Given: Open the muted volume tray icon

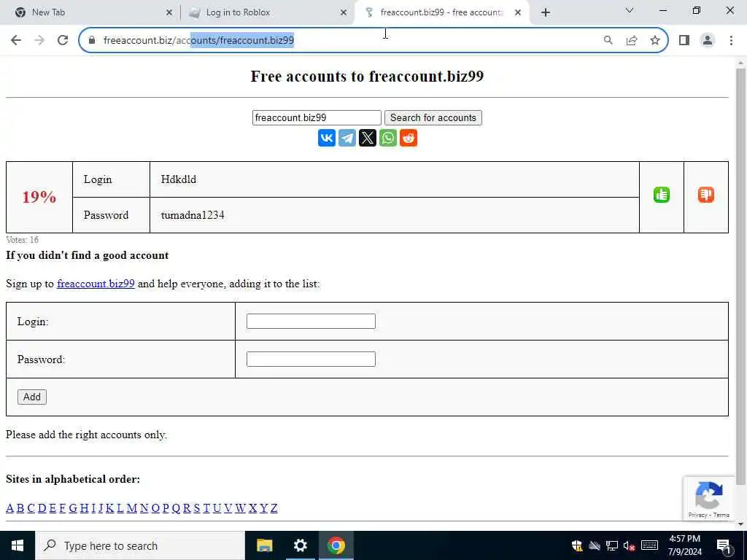Looking at the screenshot, I should pos(629,545).
